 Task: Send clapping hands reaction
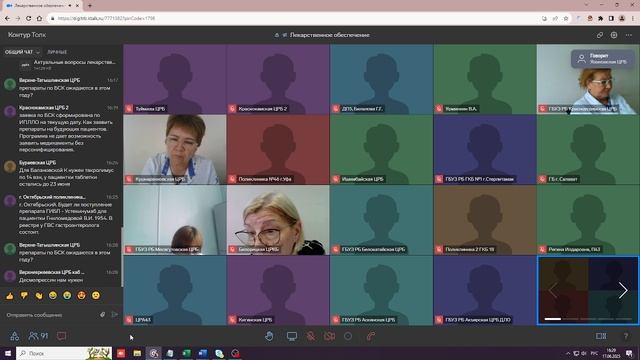click(x=39, y=296)
